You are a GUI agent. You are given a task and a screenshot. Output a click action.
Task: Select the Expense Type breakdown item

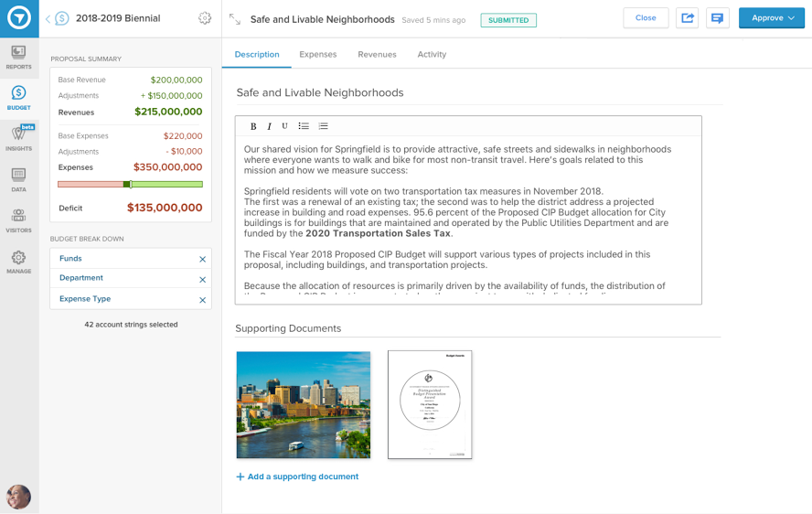tap(131, 299)
